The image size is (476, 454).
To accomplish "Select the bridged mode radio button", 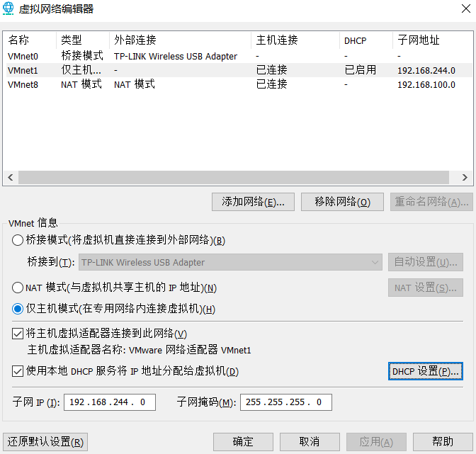I will 18,240.
